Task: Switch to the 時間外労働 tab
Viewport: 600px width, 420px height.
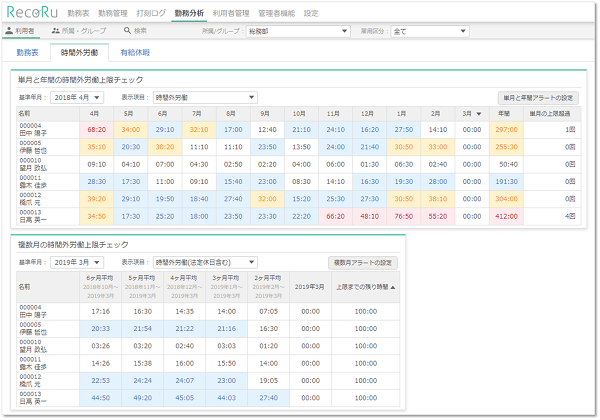Action: [x=79, y=53]
